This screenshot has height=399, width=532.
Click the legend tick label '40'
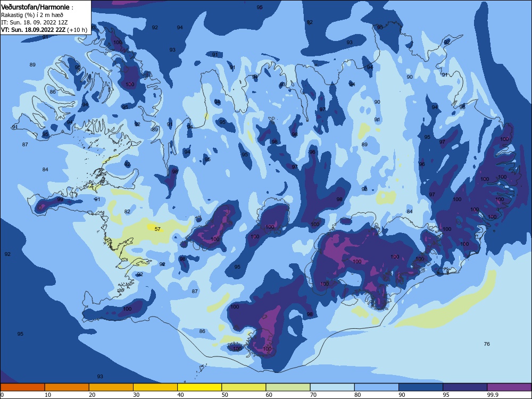pos(180,395)
